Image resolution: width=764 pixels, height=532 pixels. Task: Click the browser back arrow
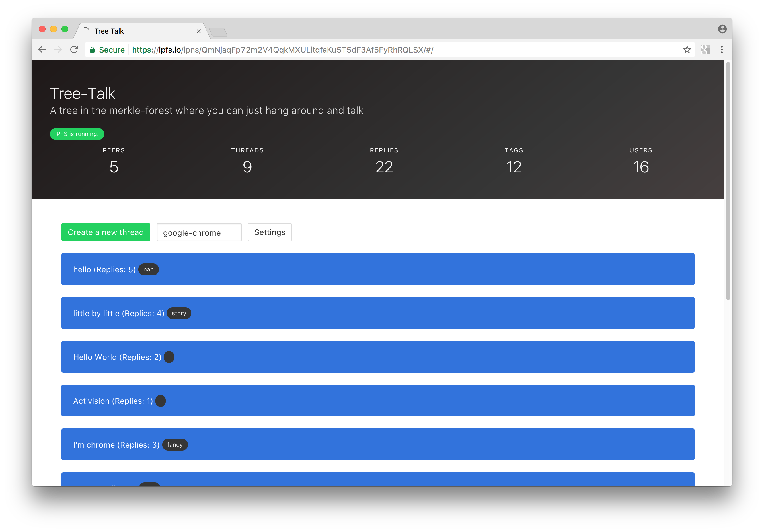click(x=42, y=50)
